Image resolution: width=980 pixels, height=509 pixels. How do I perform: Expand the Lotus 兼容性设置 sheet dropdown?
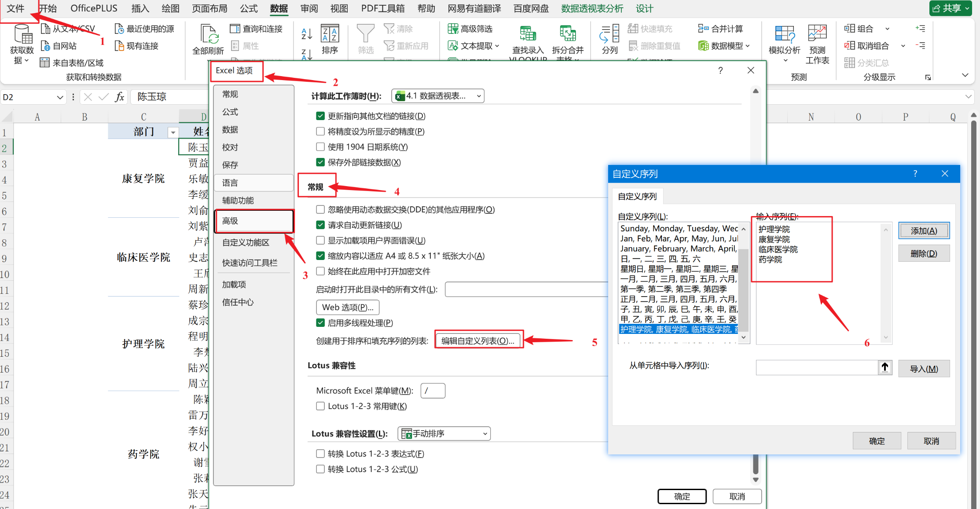(x=444, y=434)
